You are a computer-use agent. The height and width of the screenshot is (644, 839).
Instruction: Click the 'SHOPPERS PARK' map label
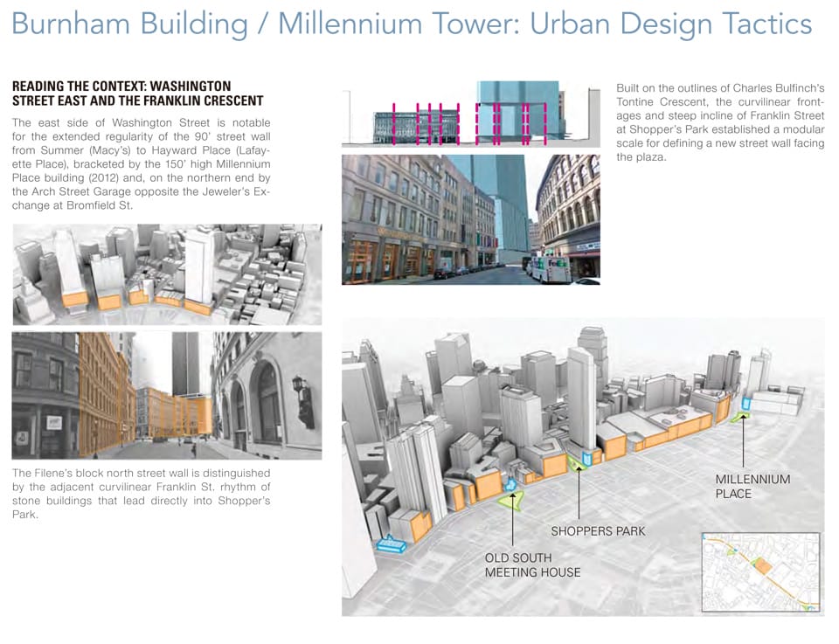pos(598,531)
